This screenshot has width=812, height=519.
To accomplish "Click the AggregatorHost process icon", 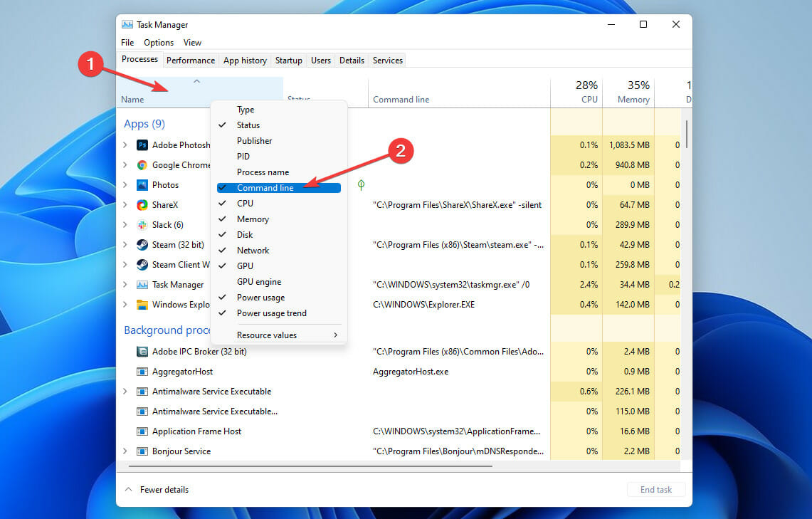I will pyautogui.click(x=142, y=372).
